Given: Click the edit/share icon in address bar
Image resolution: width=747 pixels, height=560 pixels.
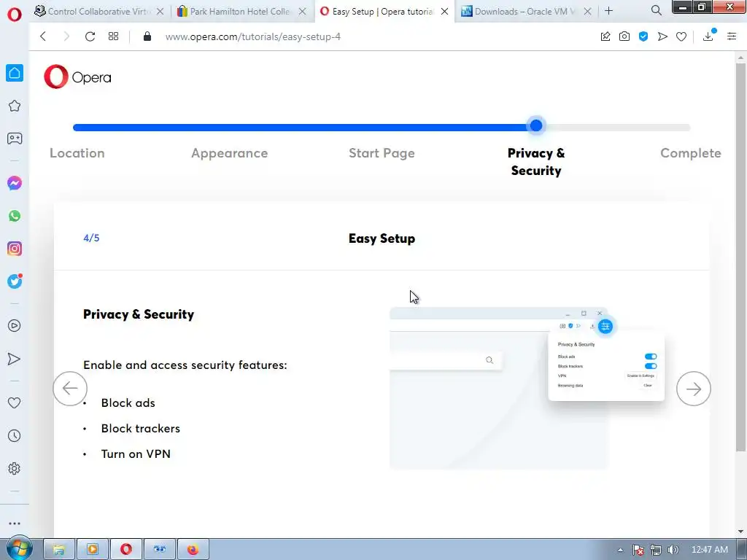Looking at the screenshot, I should point(605,36).
